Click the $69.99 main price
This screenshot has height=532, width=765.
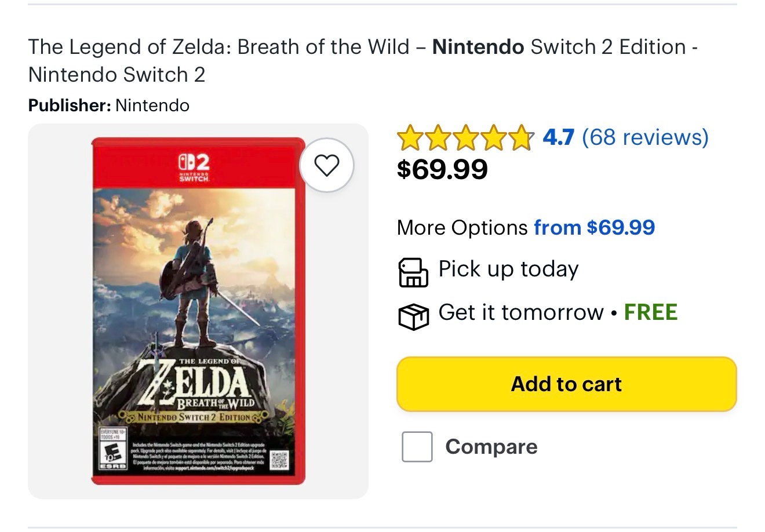[x=442, y=169]
